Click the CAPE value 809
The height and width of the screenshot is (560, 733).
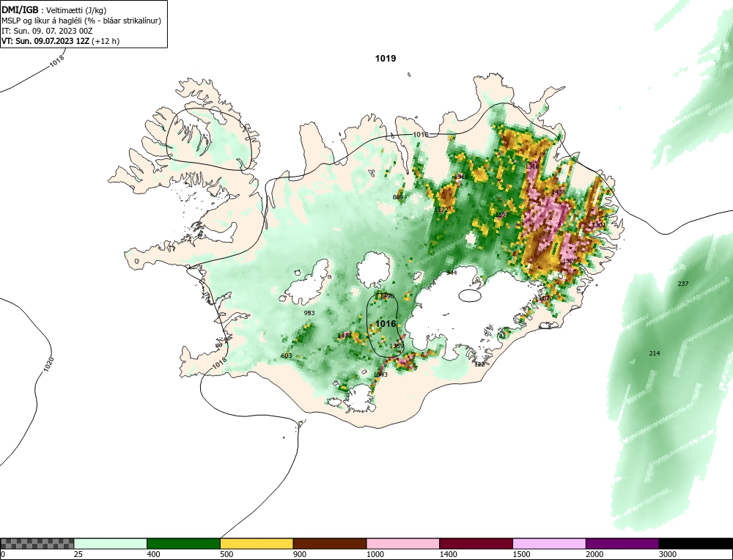398,198
